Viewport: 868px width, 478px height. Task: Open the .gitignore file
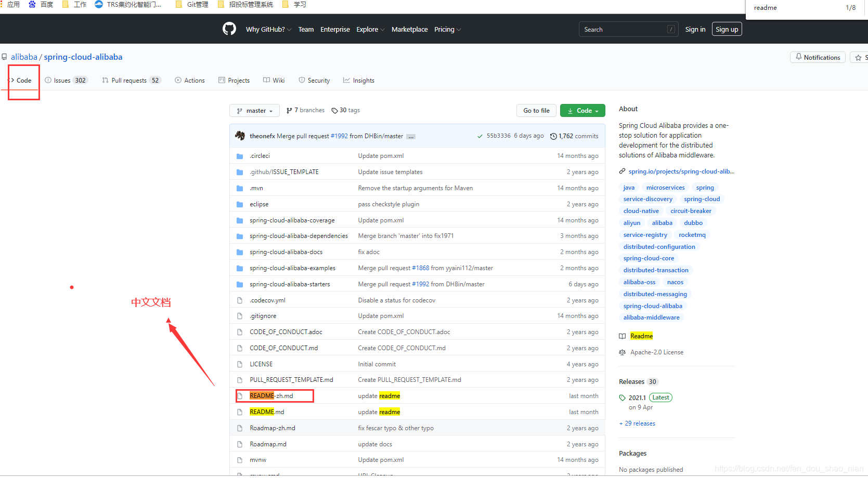click(263, 316)
